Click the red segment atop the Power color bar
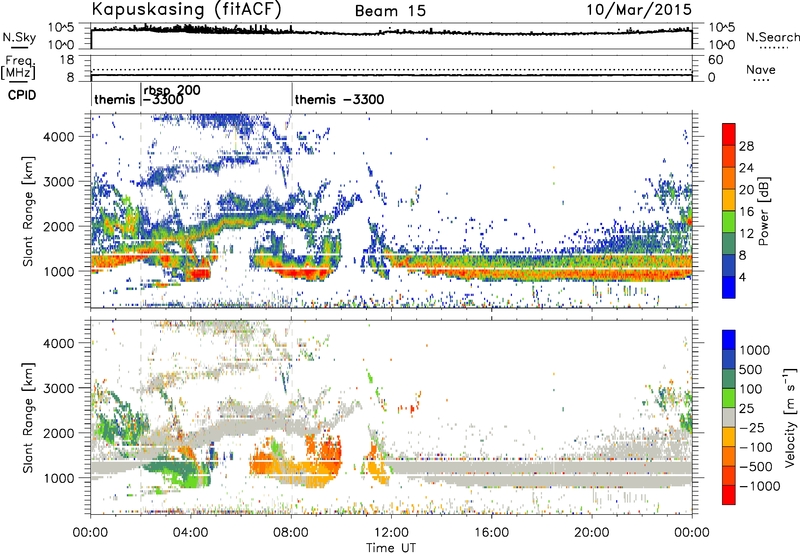 point(729,134)
